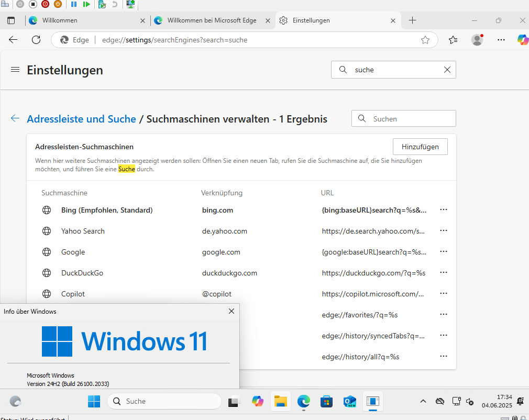Open Adressleiste und Suche breadcrumb link
The image size is (529, 420).
(81, 119)
